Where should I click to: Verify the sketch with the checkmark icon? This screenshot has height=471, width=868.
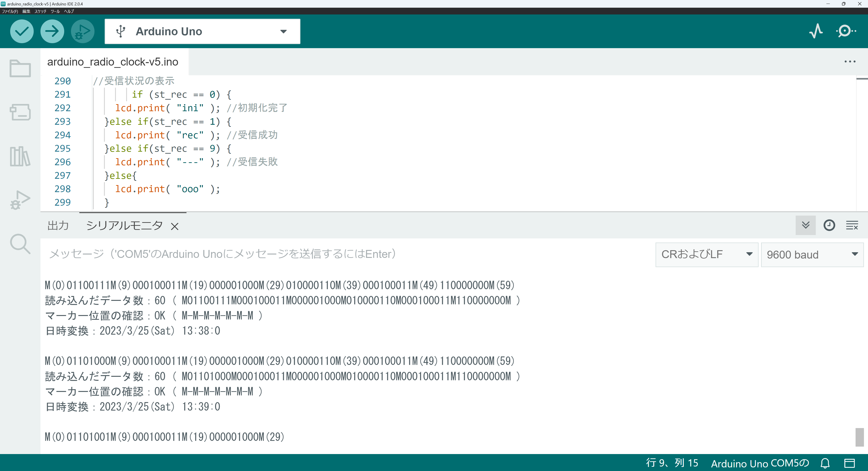pos(21,31)
